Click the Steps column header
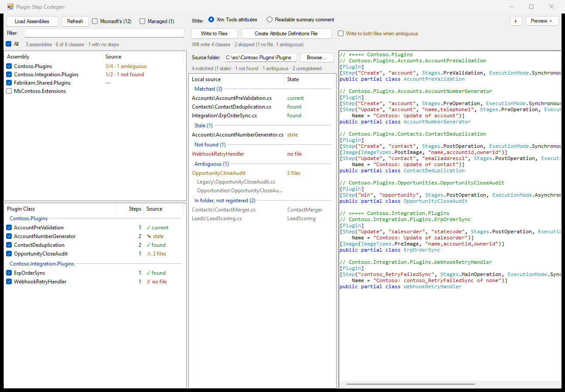The image size is (565, 392). [130, 209]
